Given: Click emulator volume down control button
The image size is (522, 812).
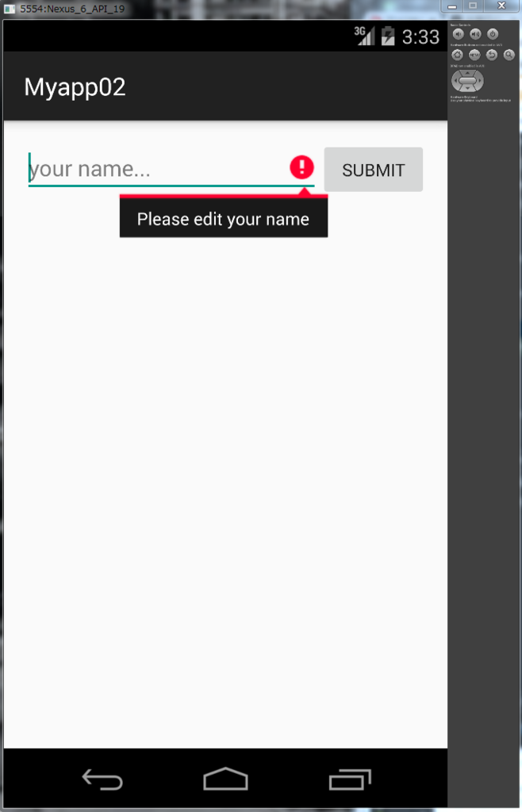Looking at the screenshot, I should 459,34.
